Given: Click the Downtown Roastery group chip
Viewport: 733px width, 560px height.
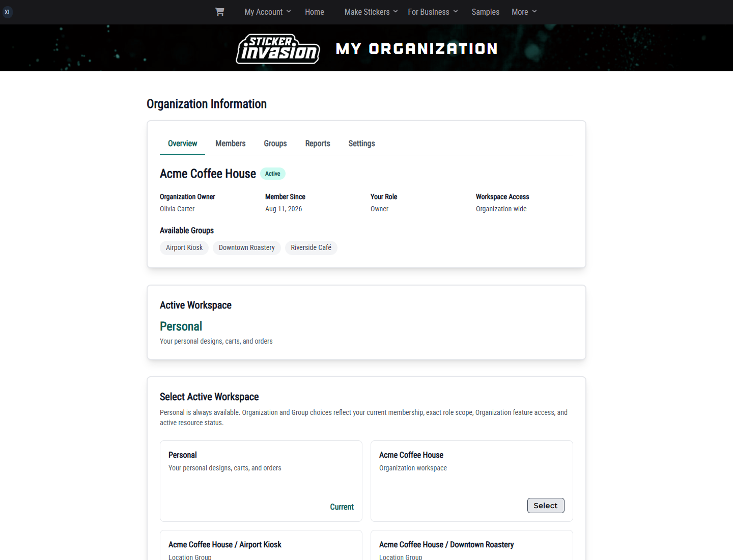Looking at the screenshot, I should (x=247, y=248).
